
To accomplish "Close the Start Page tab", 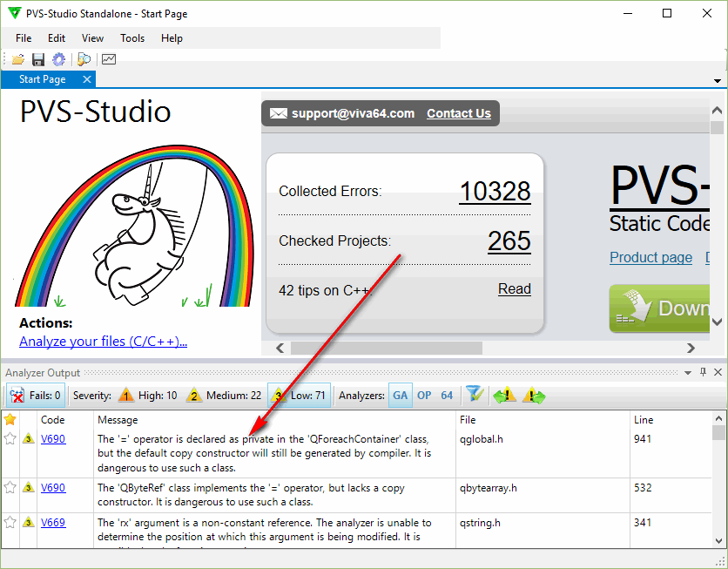I will pos(87,79).
